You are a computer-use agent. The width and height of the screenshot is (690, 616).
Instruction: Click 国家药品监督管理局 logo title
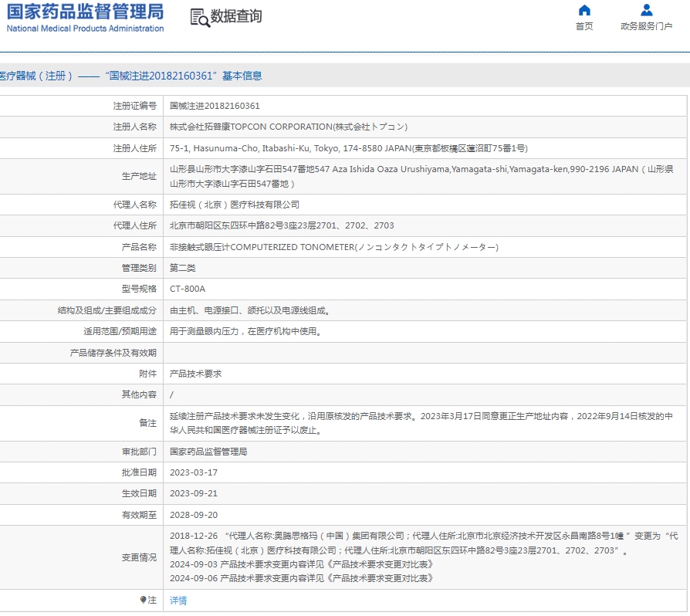pyautogui.click(x=85, y=12)
